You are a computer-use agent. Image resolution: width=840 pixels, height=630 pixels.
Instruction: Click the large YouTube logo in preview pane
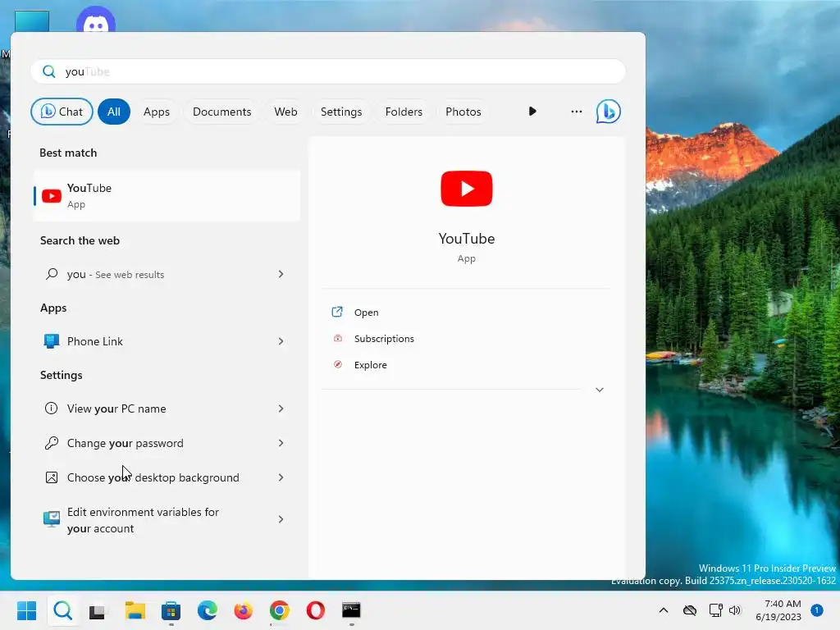tap(467, 189)
